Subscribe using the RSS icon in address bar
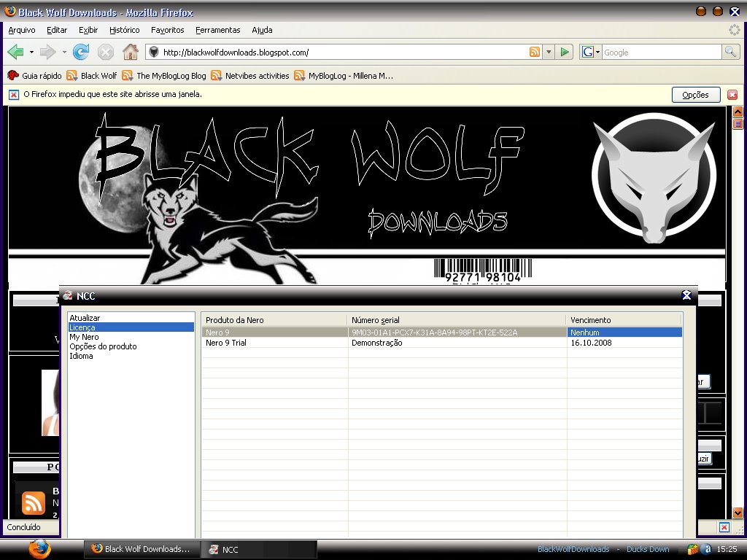Viewport: 747px width, 560px height. (x=535, y=52)
